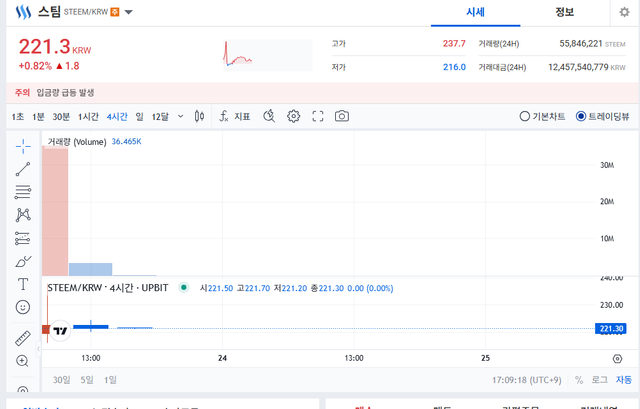Set the range to 5일
The image size is (640, 409).
click(x=87, y=380)
